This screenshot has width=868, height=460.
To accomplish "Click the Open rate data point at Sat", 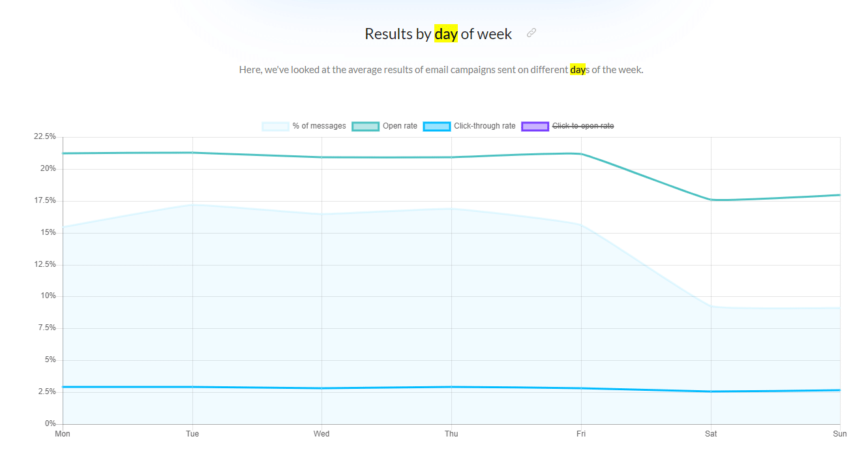I will click(711, 200).
